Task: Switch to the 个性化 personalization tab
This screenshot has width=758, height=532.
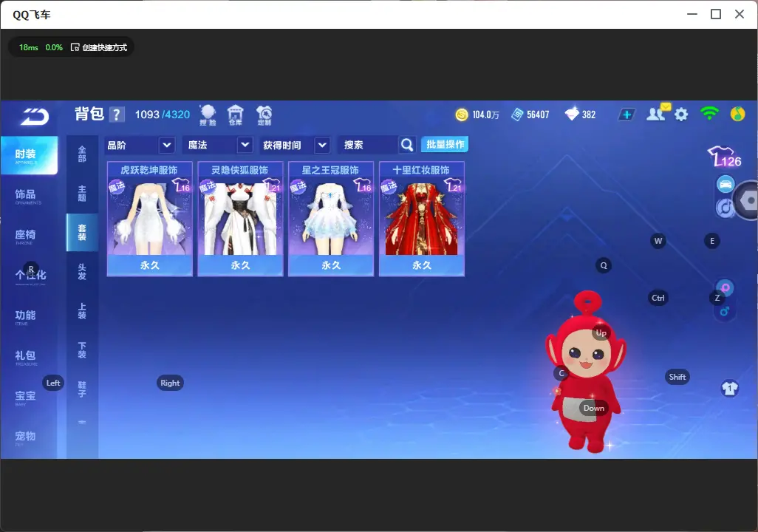Action: point(29,276)
